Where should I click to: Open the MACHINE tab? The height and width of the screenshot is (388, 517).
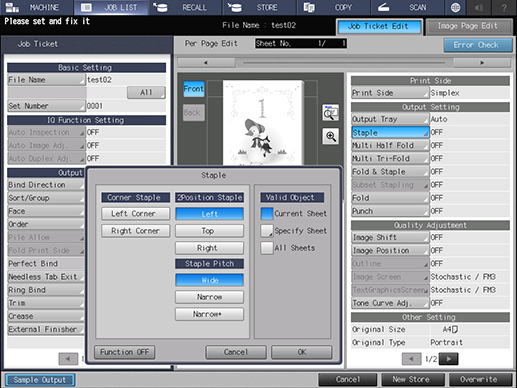(x=36, y=7)
